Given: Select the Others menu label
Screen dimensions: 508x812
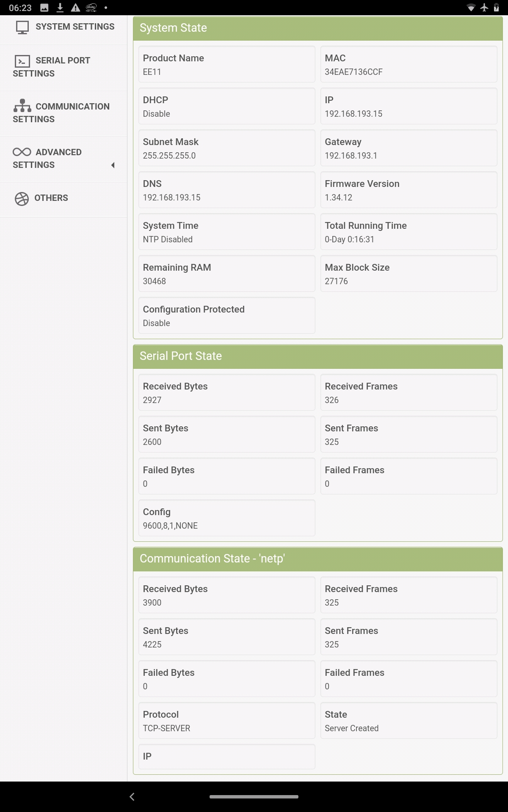Looking at the screenshot, I should [x=51, y=198].
